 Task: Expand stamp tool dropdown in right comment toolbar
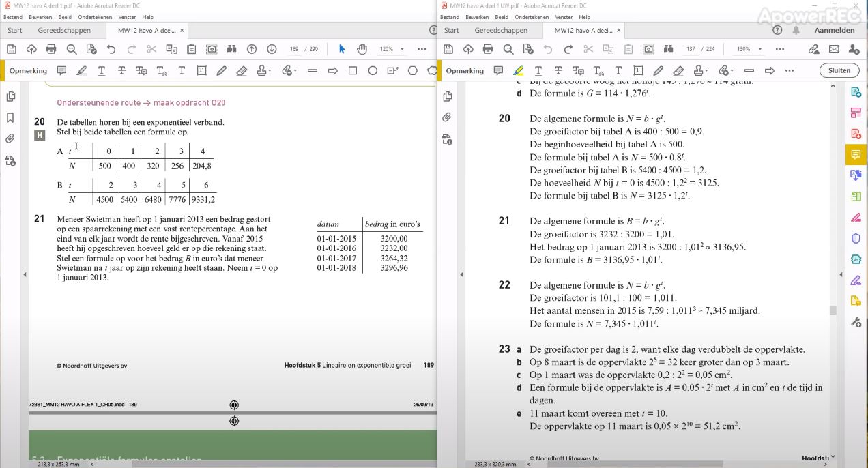(x=706, y=70)
